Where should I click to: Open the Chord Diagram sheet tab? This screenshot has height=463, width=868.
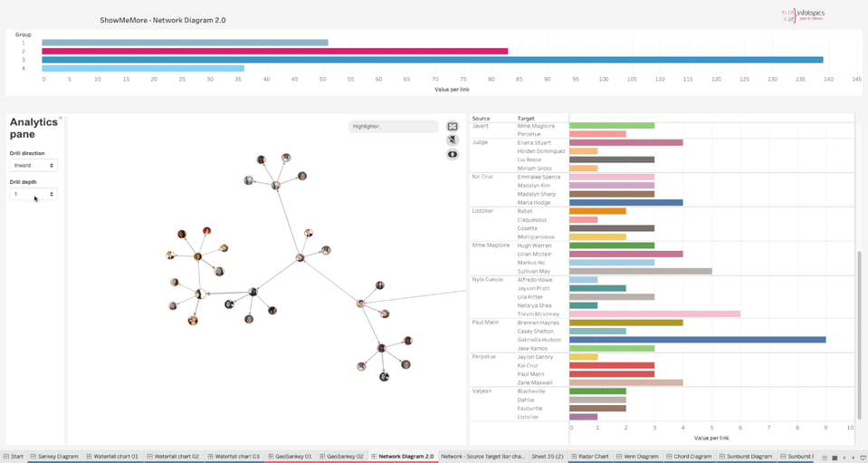point(692,457)
